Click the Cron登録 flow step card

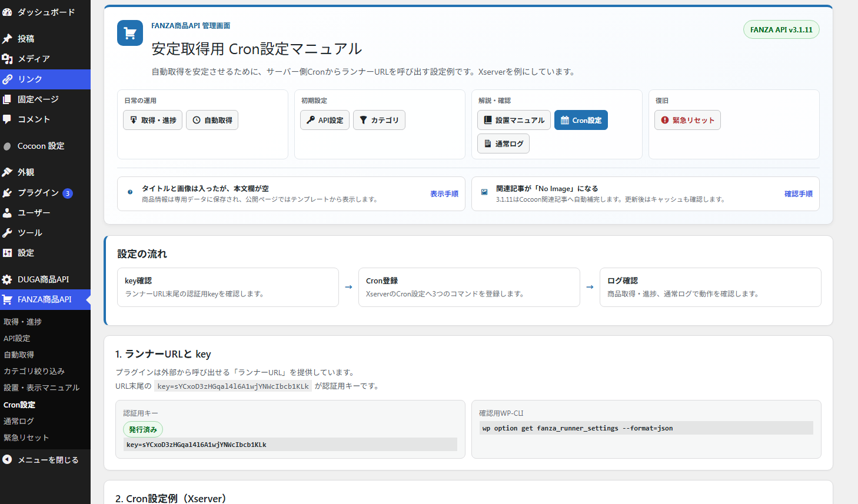point(469,287)
